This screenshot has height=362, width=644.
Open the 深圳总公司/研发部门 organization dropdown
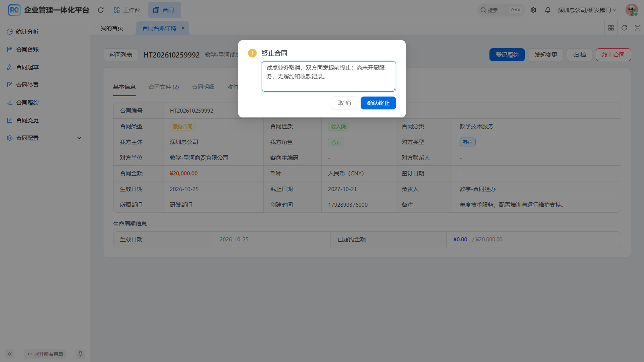pos(587,10)
